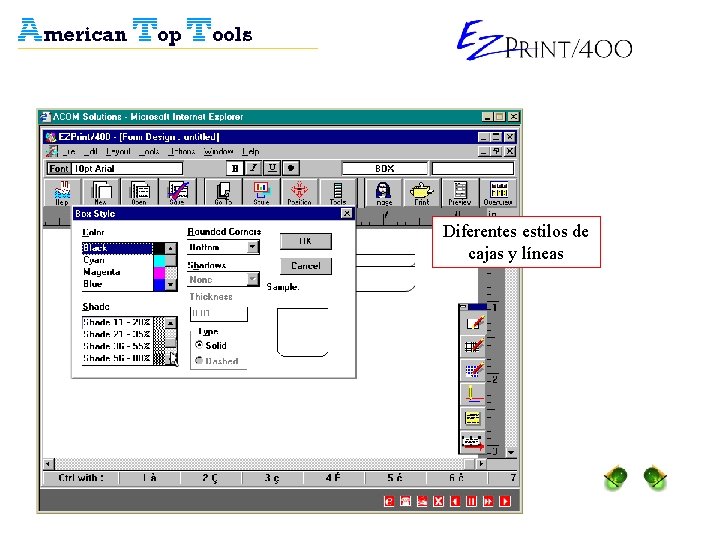
Task: Click the red play button in bottom bar
Action: pyautogui.click(x=505, y=501)
